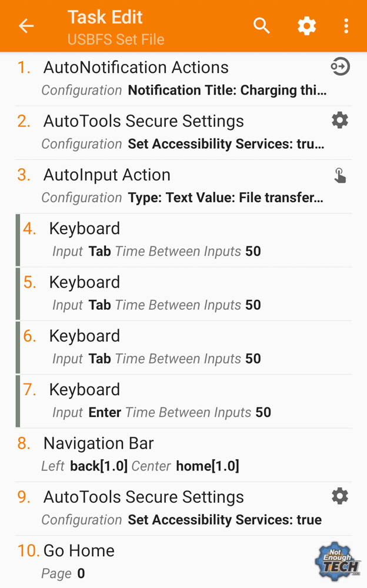
Task: Open action 8 Navigation Bar
Action: pos(183,455)
